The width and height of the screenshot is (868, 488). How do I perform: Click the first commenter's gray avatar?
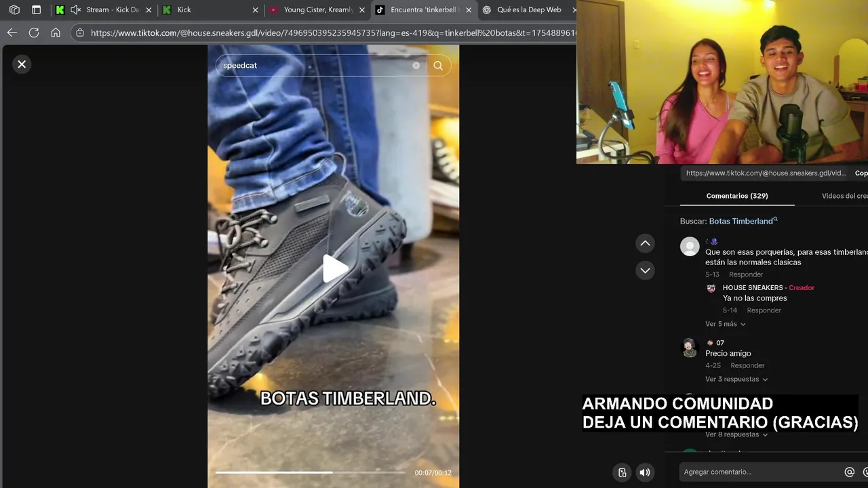click(x=690, y=247)
